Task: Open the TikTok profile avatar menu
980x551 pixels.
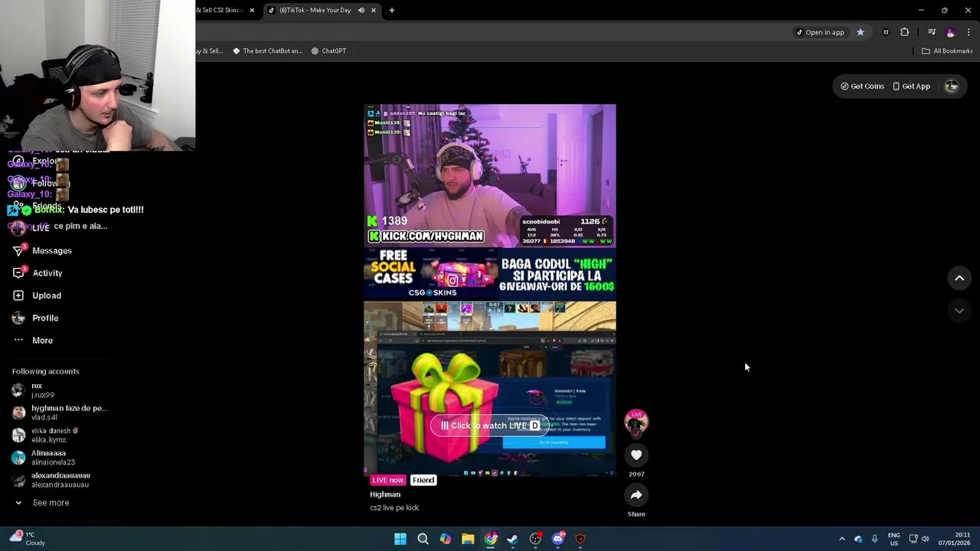Action: [952, 86]
